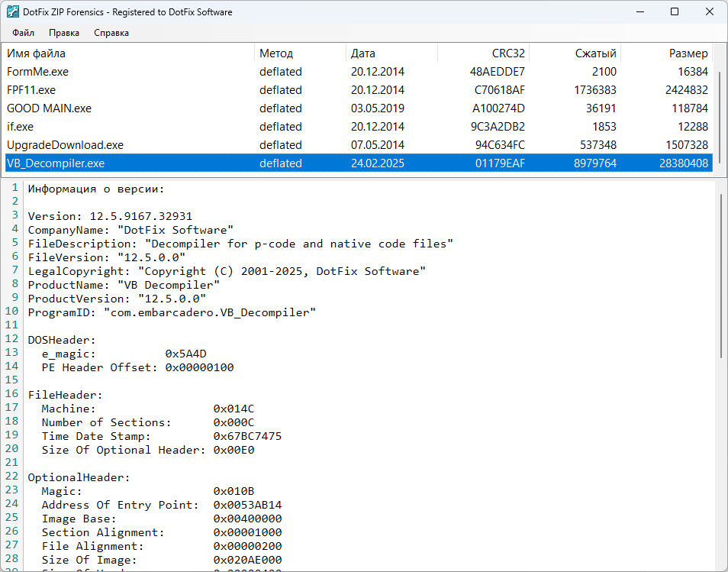Click the Time Date Stamp value 0x67BC7475

[247, 436]
